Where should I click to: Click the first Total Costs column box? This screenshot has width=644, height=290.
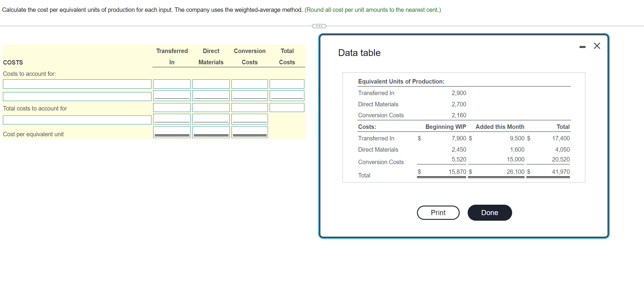[x=287, y=84]
